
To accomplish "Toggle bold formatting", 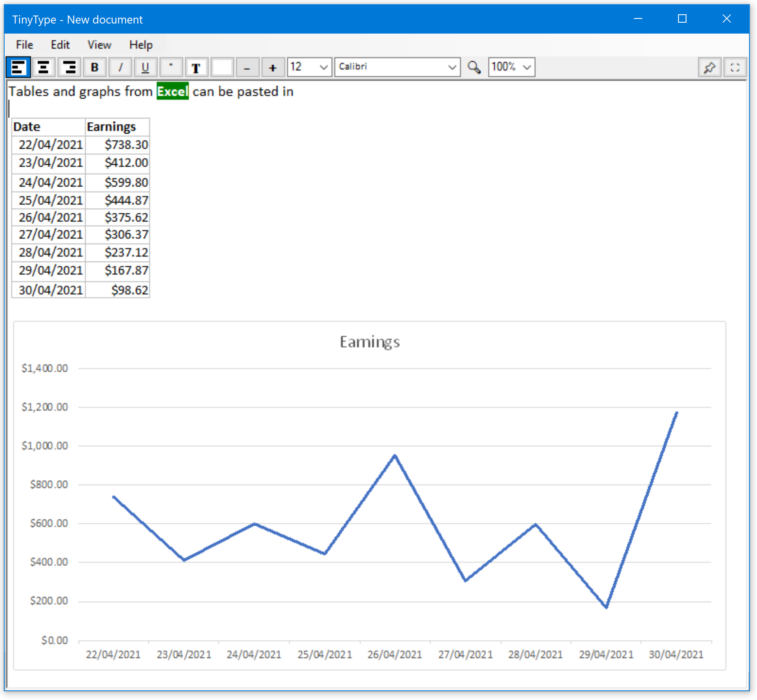I will tap(95, 67).
